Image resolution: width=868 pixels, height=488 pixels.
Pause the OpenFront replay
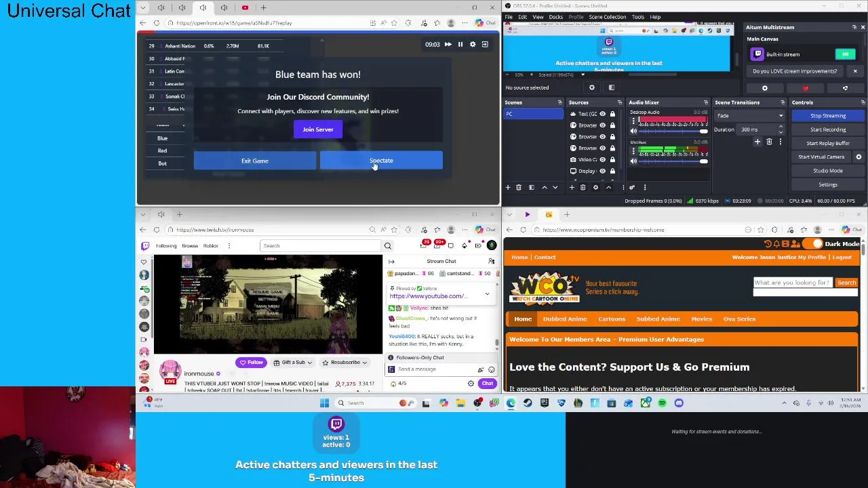[x=460, y=44]
